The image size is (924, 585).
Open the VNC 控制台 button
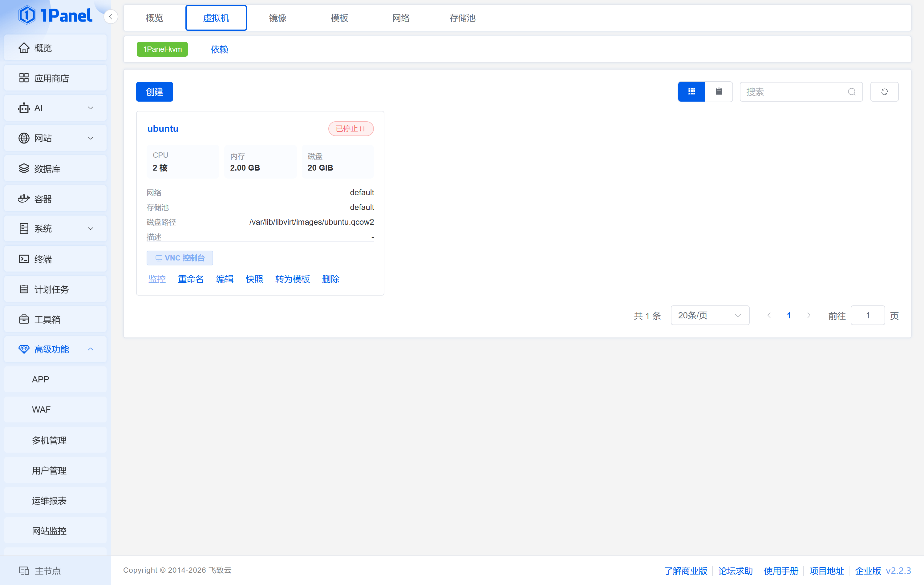point(180,258)
